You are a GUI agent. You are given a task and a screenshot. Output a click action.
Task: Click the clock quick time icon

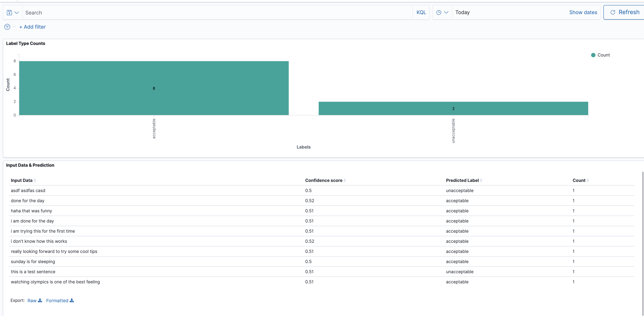[x=438, y=13]
